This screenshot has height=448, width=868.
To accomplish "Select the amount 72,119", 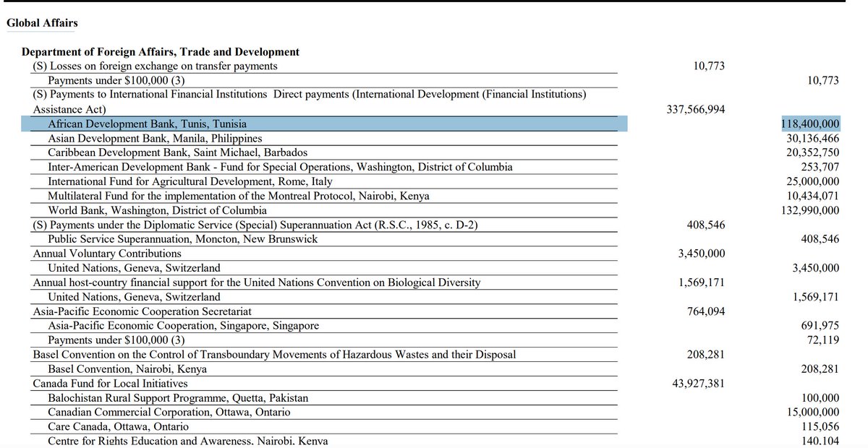I will [x=822, y=340].
